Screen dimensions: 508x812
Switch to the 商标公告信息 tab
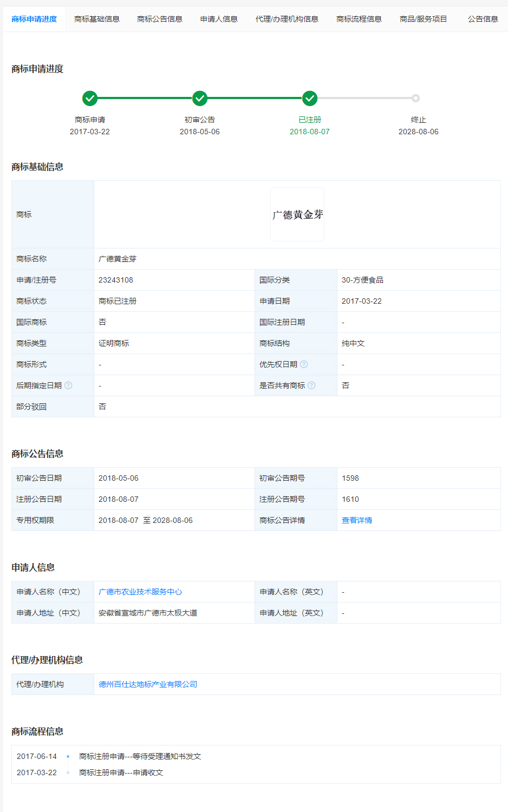click(160, 19)
